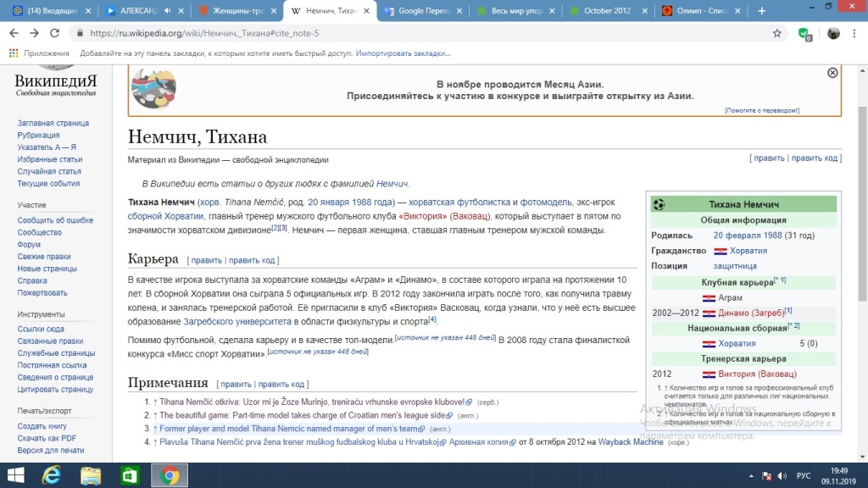The width and height of the screenshot is (868, 488).
Task: Open the green shield extension icon
Action: 805,34
